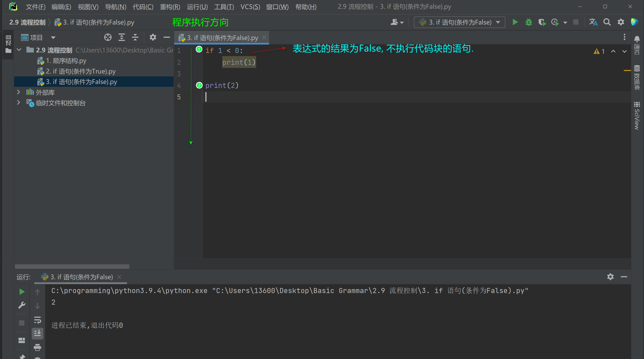Click breadcrumb 2.9 流程控制
644x359 pixels.
click(x=27, y=22)
